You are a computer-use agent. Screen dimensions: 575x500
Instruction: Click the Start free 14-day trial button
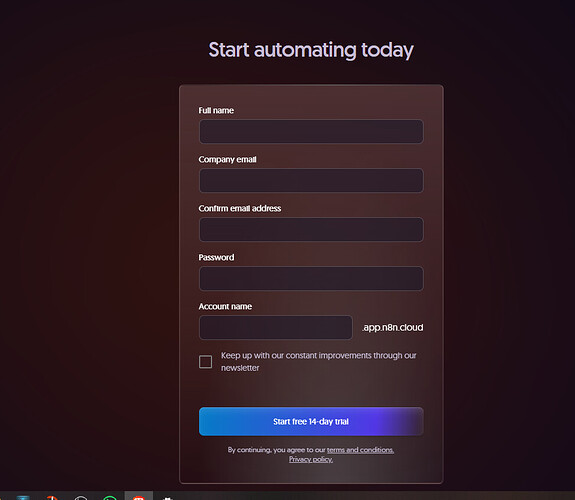tap(311, 421)
